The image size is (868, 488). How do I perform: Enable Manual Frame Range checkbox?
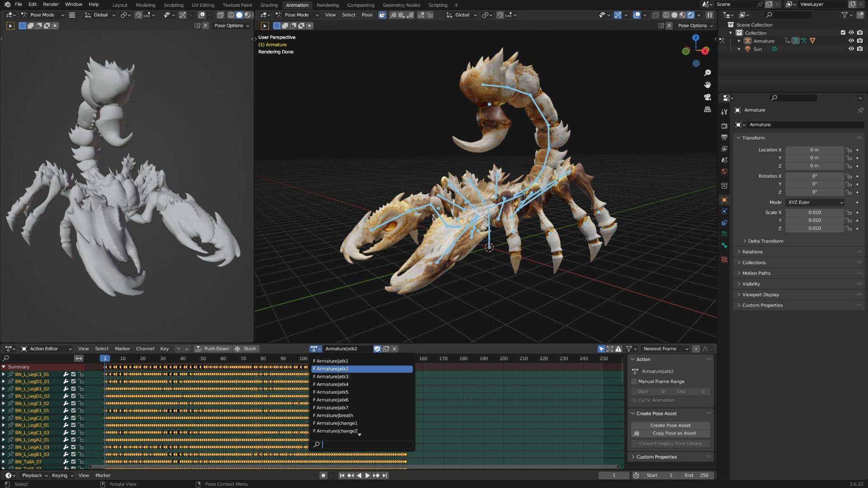(x=634, y=382)
